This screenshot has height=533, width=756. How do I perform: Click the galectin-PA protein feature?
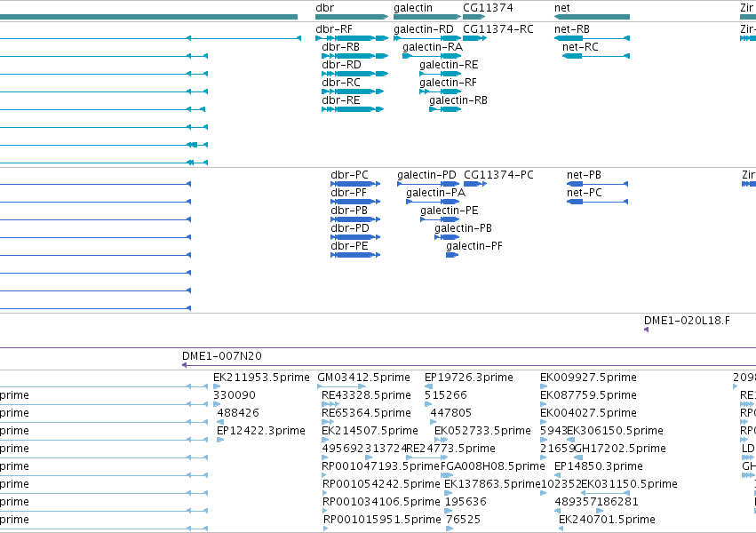pos(433,202)
